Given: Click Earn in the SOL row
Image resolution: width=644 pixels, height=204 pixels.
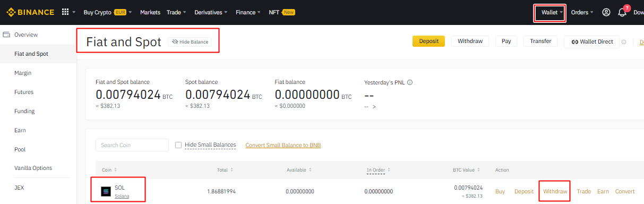Looking at the screenshot, I should [603, 191].
